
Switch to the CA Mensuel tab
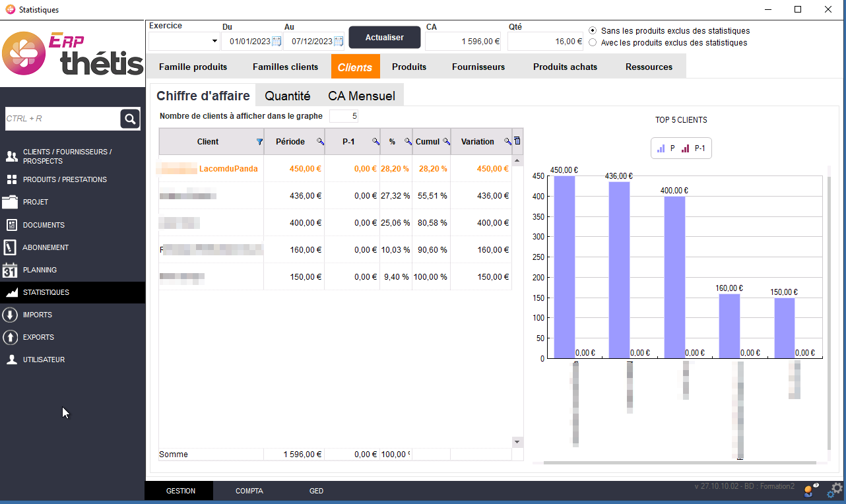(x=362, y=96)
